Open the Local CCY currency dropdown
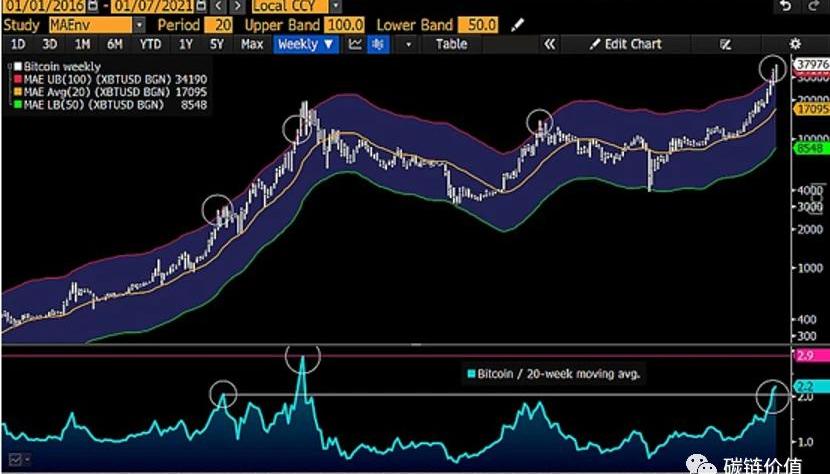The image size is (830, 474). point(290,6)
